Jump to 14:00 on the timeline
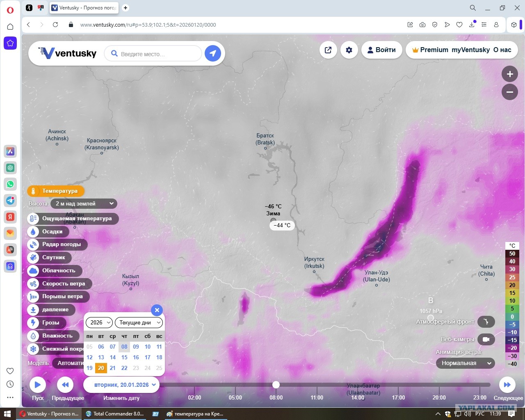 [x=358, y=397]
